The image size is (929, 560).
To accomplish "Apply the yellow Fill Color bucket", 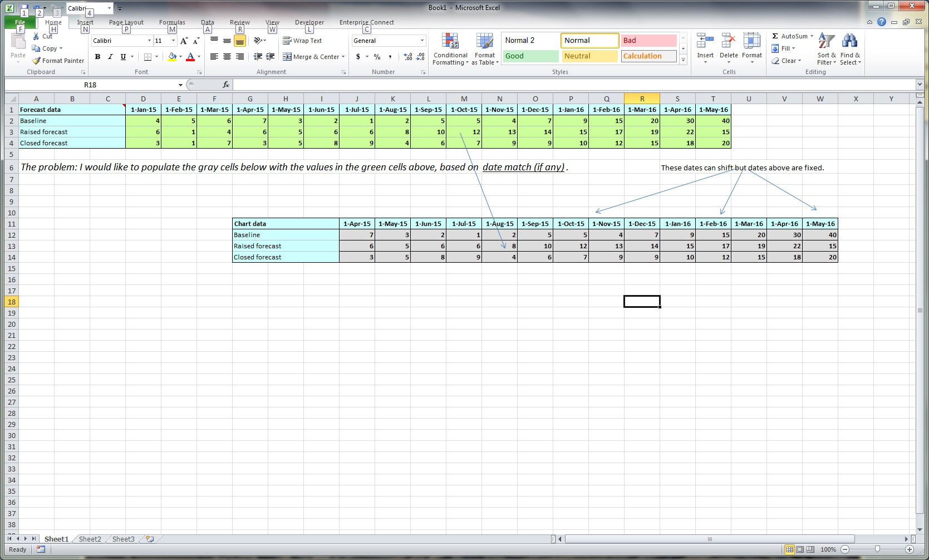I will [x=172, y=56].
